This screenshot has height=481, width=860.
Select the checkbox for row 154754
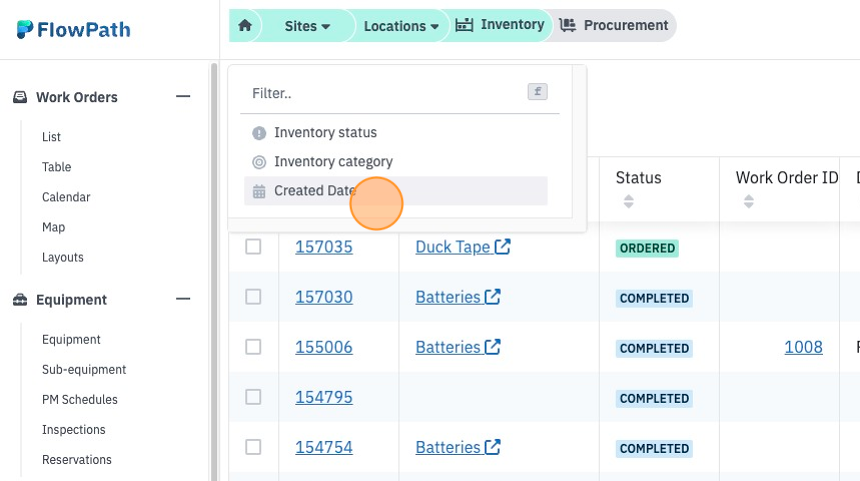tap(253, 447)
